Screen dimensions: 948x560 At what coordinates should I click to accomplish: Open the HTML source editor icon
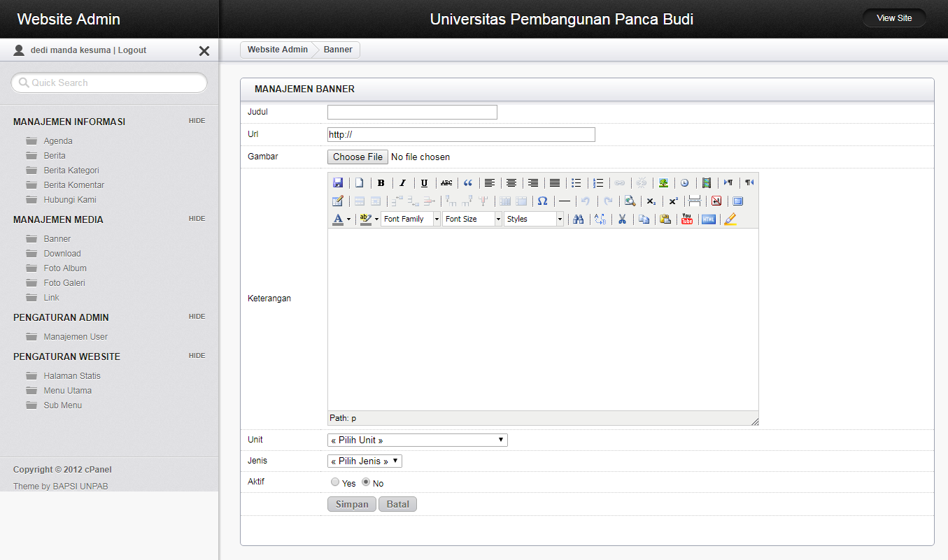pyautogui.click(x=709, y=220)
